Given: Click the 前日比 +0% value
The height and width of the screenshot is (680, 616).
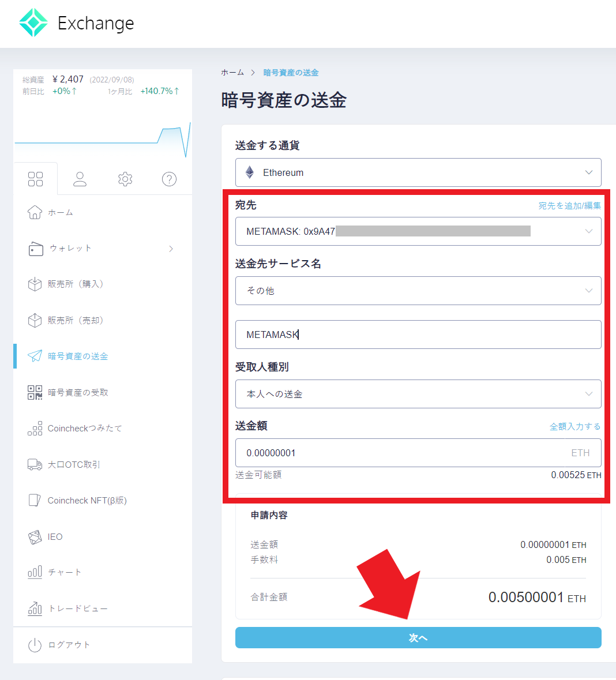Looking at the screenshot, I should [65, 91].
